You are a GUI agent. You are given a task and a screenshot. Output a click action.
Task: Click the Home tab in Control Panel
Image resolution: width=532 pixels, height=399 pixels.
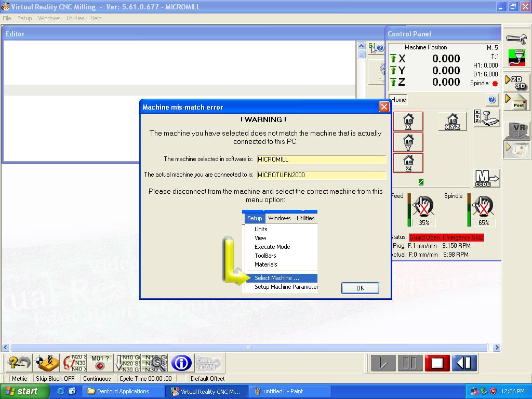(398, 99)
